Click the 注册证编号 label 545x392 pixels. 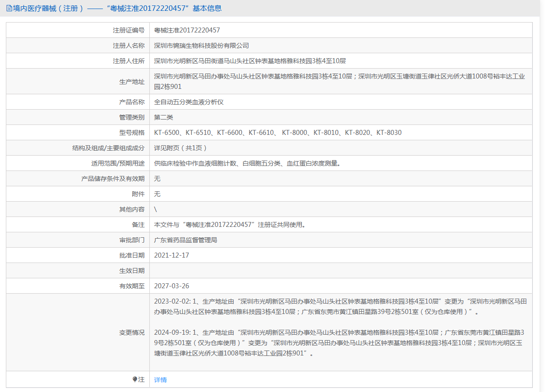click(129, 30)
